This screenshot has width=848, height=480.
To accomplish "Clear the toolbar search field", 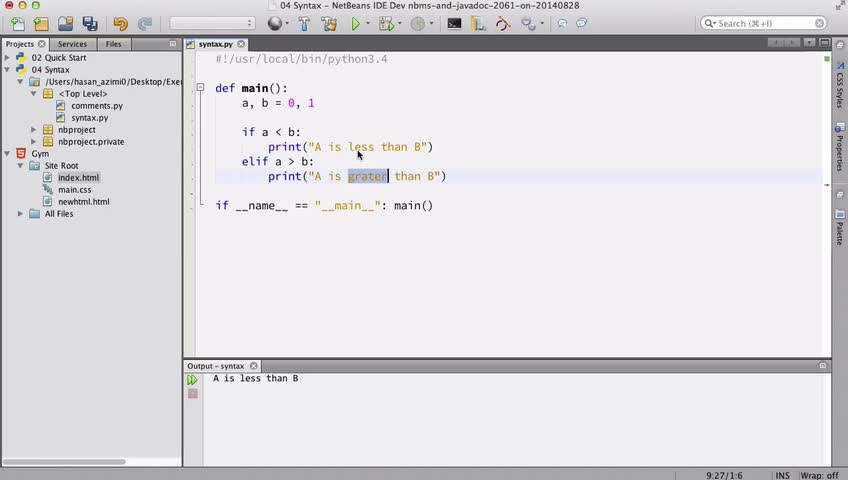I will [x=819, y=23].
